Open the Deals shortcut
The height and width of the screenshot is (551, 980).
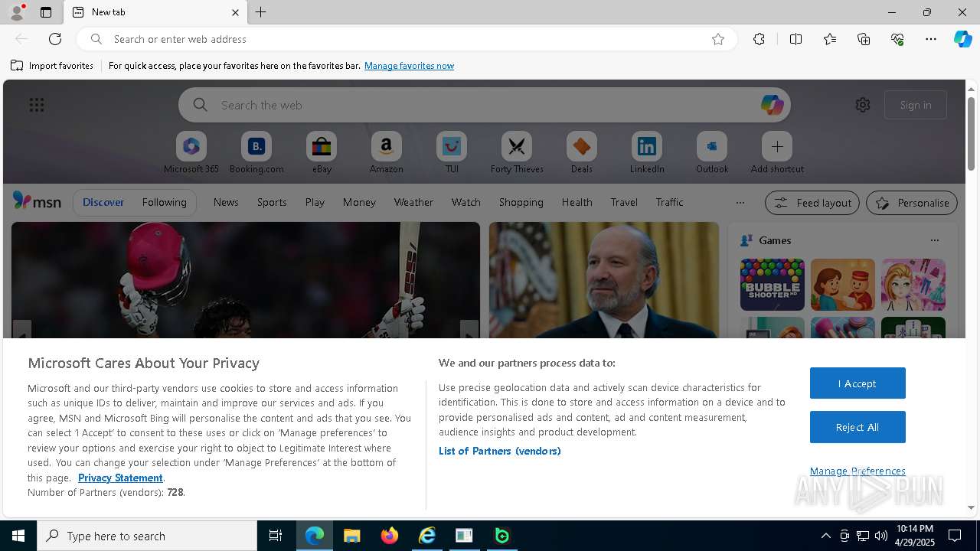(x=582, y=152)
